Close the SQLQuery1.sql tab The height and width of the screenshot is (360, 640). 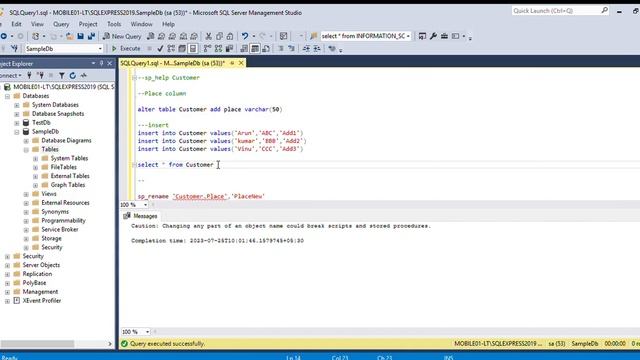(x=241, y=63)
